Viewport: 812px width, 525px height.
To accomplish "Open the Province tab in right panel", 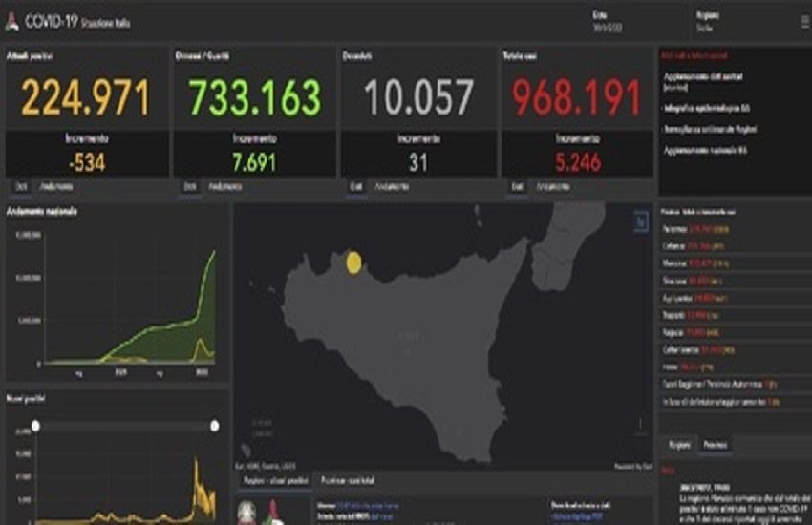I will tap(716, 445).
